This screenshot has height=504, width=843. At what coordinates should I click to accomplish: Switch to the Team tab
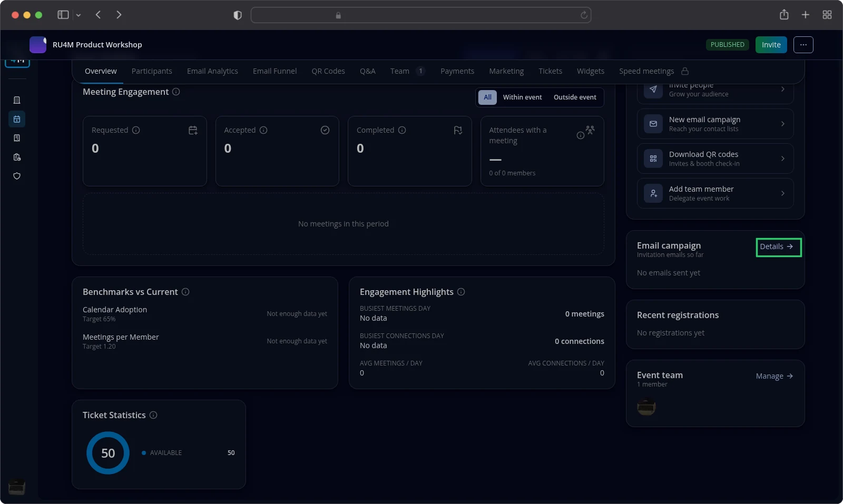coord(407,71)
